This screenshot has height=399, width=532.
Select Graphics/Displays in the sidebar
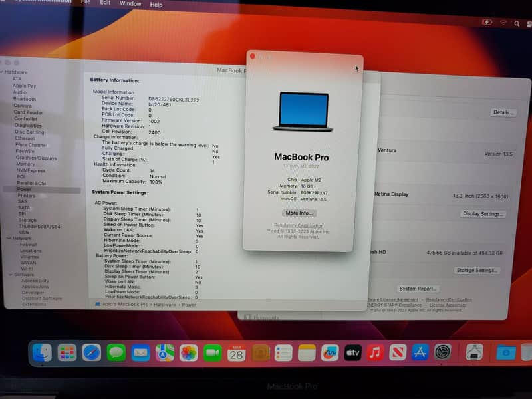coord(36,158)
